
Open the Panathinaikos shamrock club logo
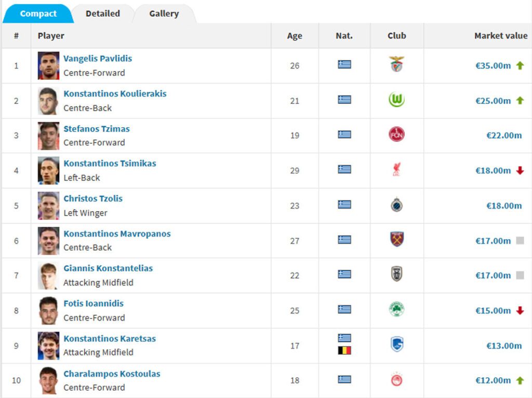tap(396, 309)
